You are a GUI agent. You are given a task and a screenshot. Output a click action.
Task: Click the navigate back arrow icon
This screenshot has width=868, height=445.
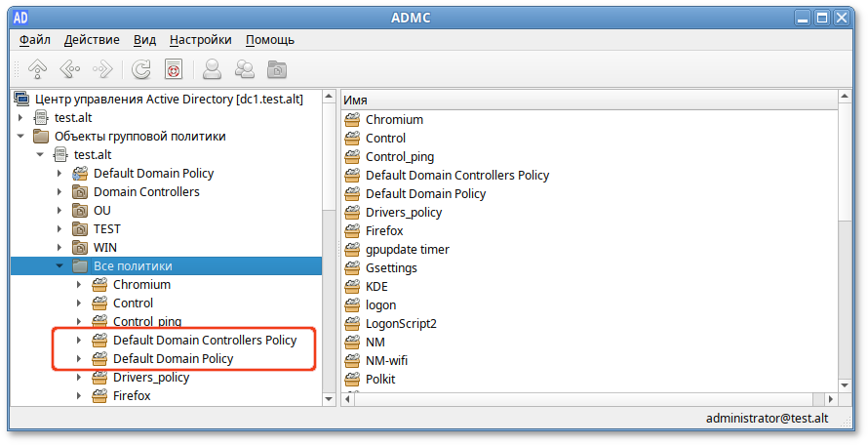69,69
